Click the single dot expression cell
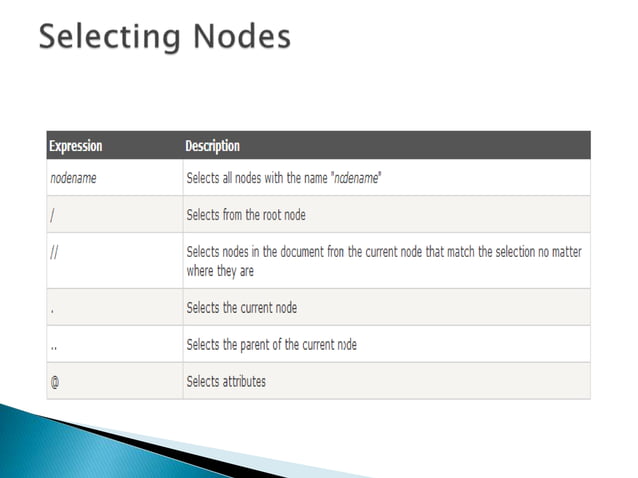638x478 pixels. click(x=51, y=308)
